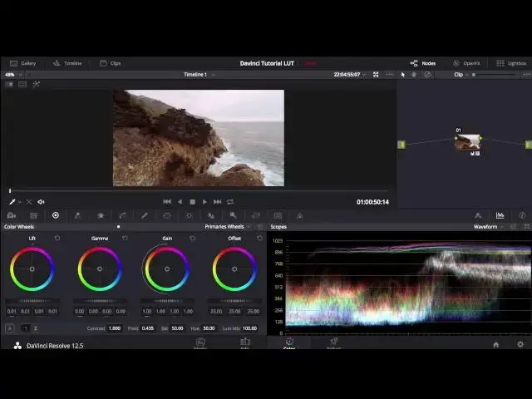Open the Blur palette
The height and width of the screenshot is (399, 532).
click(210, 215)
